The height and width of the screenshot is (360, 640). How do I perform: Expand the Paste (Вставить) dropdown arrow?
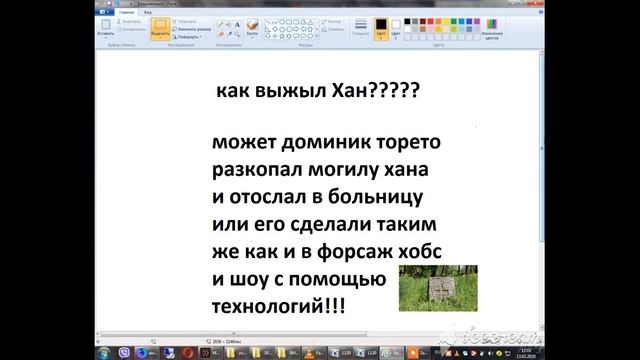[x=106, y=38]
